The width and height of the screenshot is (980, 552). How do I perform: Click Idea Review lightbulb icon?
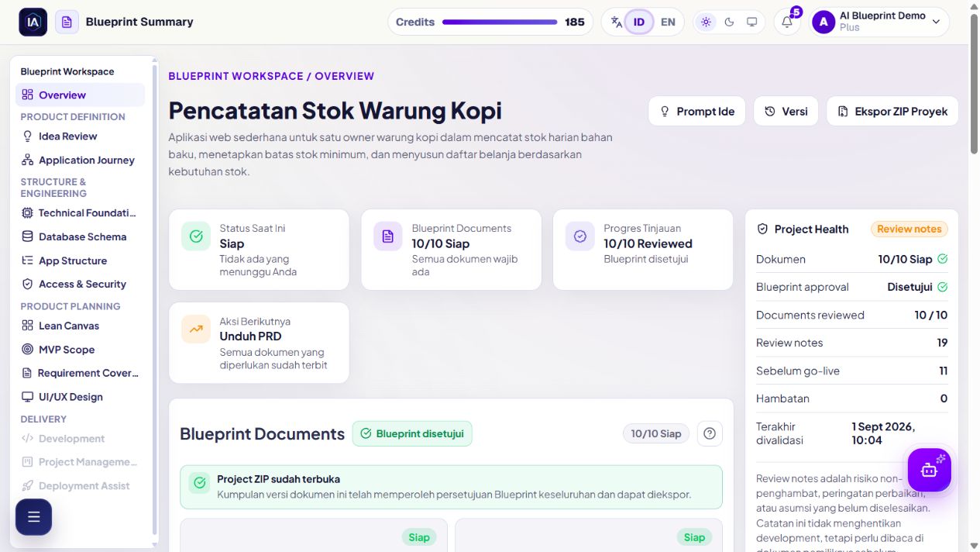tap(27, 136)
